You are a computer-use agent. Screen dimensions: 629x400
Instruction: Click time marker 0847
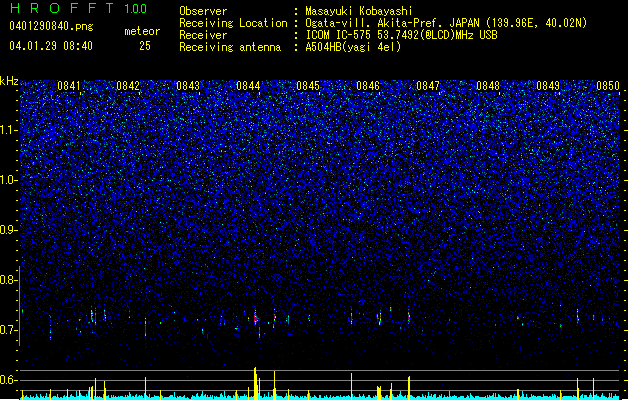pyautogui.click(x=428, y=86)
